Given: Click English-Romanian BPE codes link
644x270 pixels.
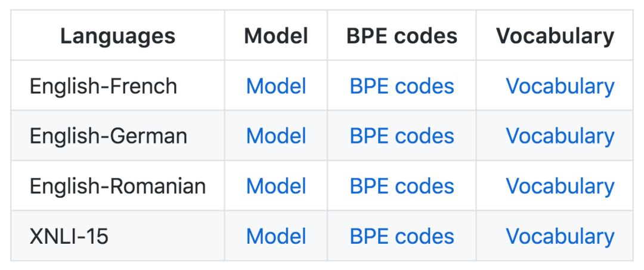Looking at the screenshot, I should (402, 186).
